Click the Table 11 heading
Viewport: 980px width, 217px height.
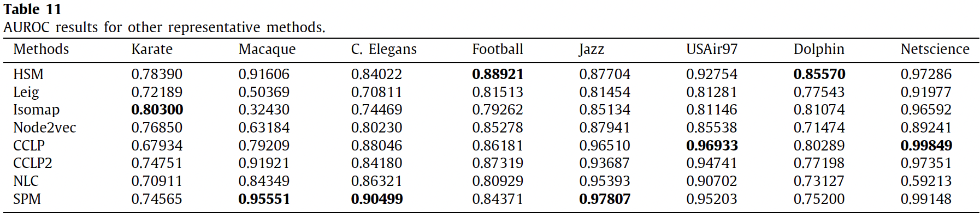tap(32, 9)
